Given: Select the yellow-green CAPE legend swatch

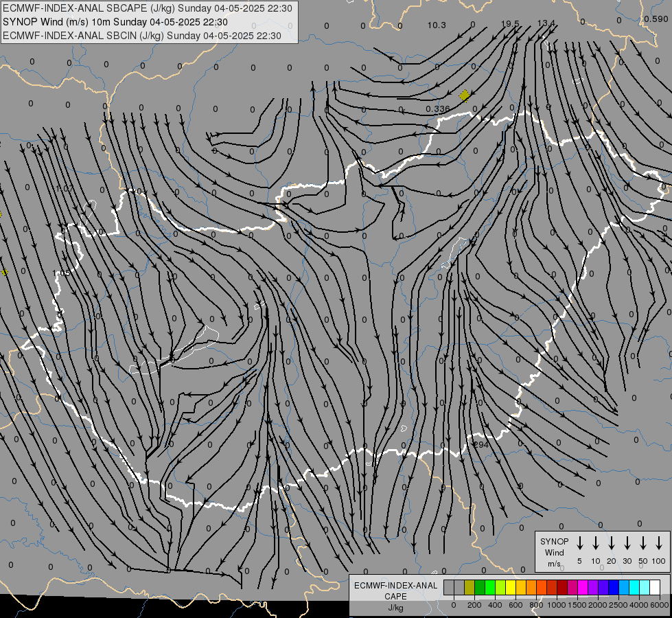Looking at the screenshot, I should click(x=500, y=587).
